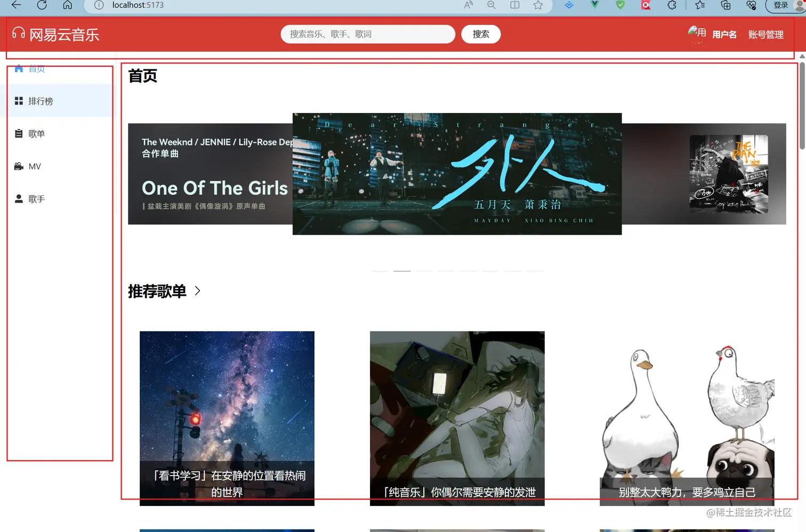
Task: Open the 别整太大鸭力 duck playlist cover
Action: coord(687,418)
